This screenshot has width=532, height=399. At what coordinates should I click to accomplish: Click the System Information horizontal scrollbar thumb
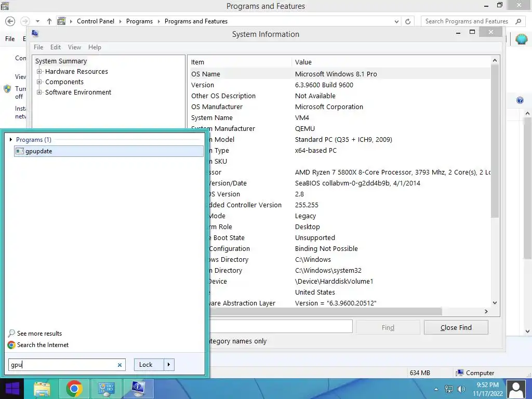(326, 311)
